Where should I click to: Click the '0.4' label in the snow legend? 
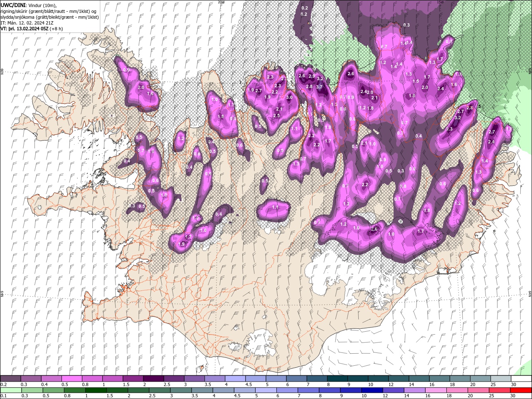(x=44, y=384)
